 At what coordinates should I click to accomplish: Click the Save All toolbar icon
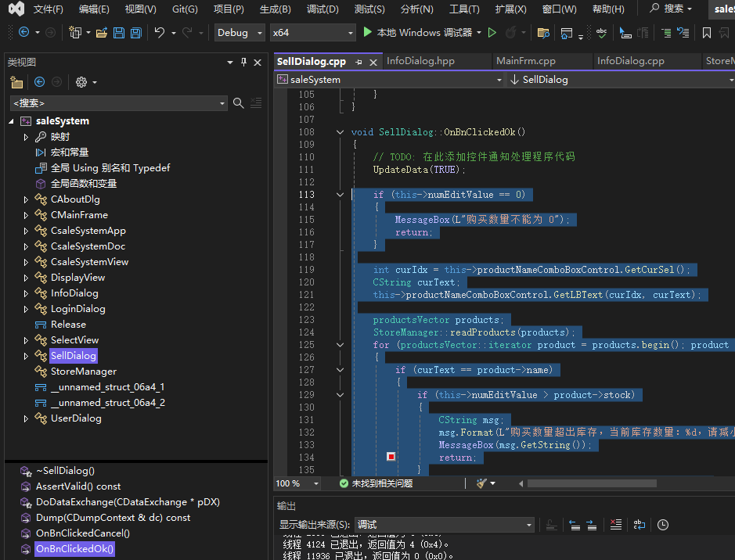pos(135,33)
